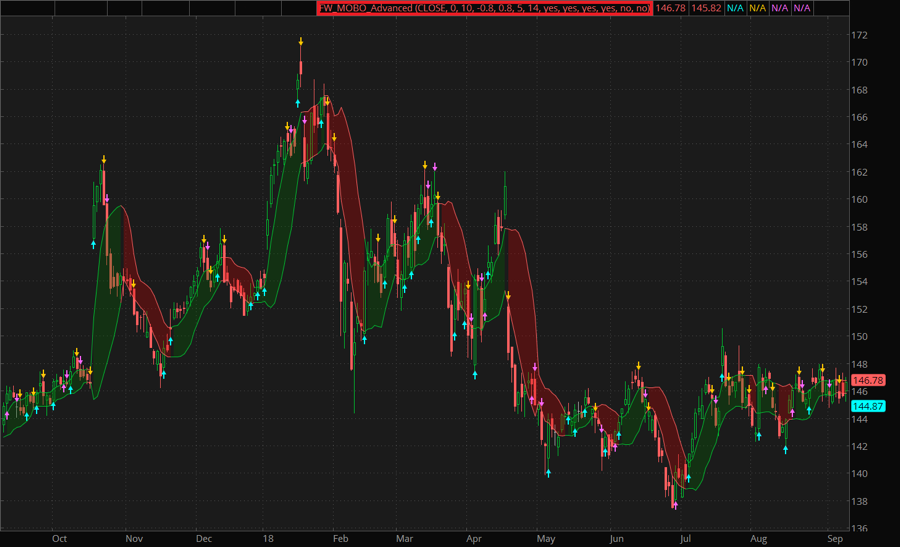This screenshot has width=900, height=547.
Task: Click the cyan 144.87 price bubble on axis
Action: pos(869,406)
